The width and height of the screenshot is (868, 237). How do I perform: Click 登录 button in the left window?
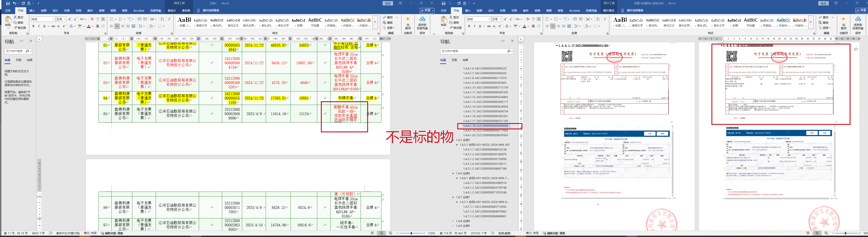tap(388, 3)
